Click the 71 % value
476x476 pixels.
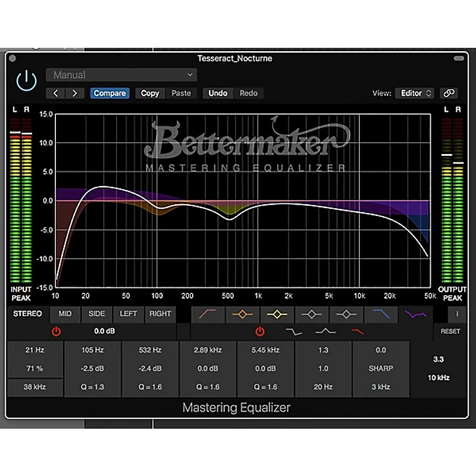coord(35,368)
